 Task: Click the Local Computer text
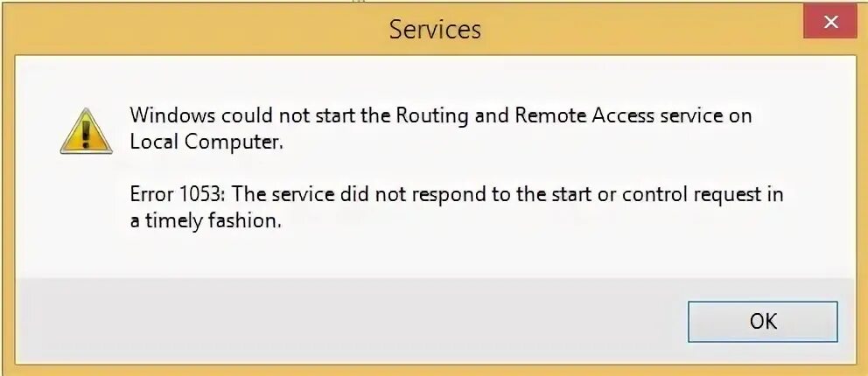[x=206, y=142]
